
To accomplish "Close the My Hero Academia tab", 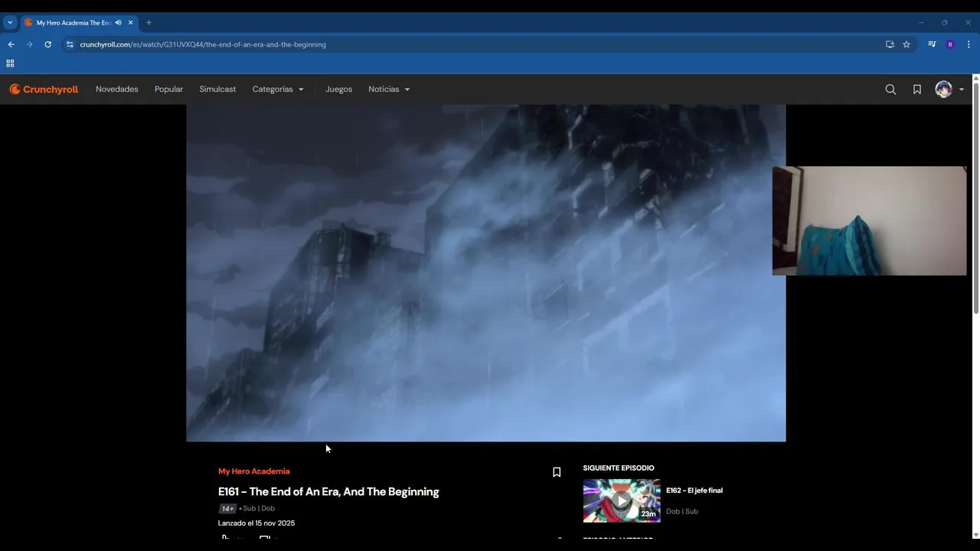I will tap(130, 23).
